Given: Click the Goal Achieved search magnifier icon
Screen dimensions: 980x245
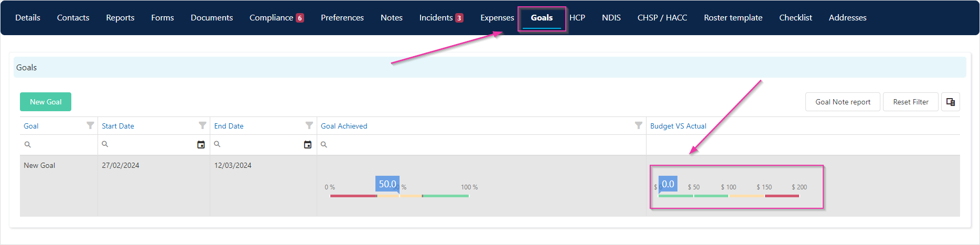Looking at the screenshot, I should coord(324,144).
